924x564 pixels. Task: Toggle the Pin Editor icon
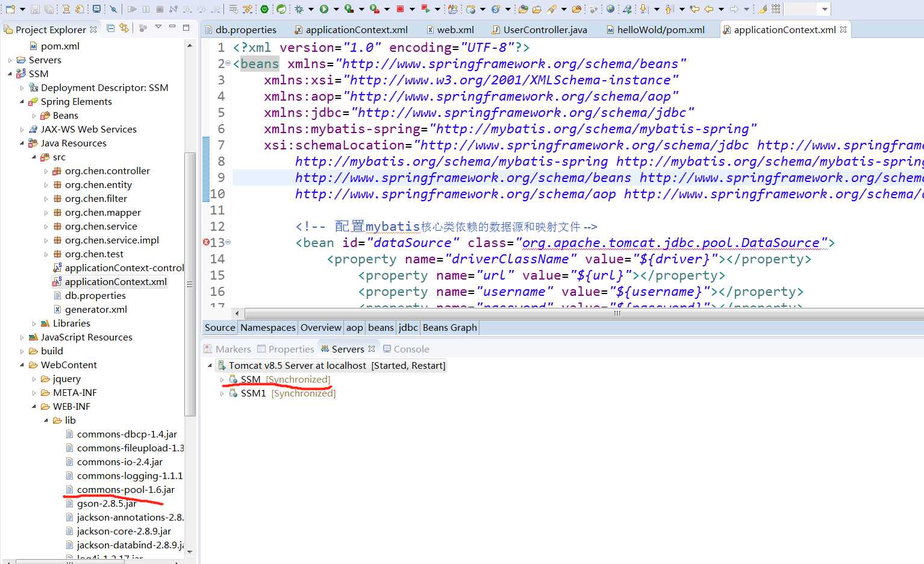(x=763, y=9)
